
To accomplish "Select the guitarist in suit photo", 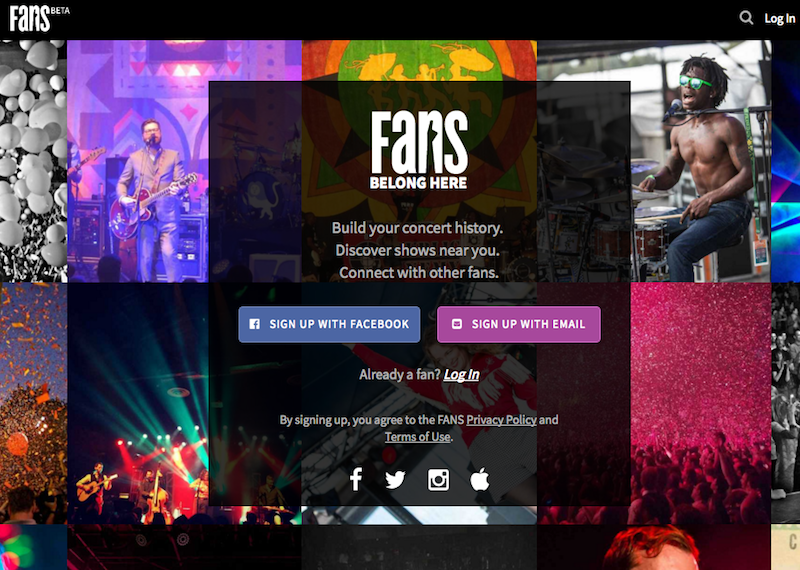I will coord(138,161).
